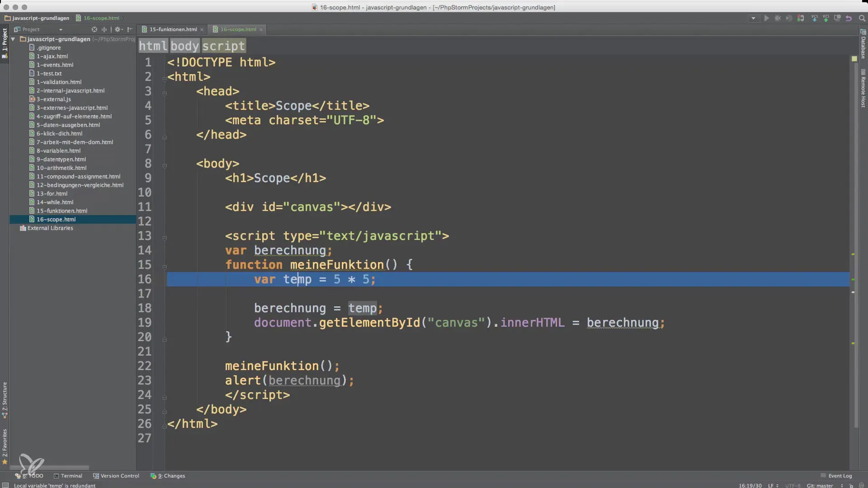Toggle listening for PHP debug connections
Viewport: 868px width, 488px height.
(x=801, y=18)
